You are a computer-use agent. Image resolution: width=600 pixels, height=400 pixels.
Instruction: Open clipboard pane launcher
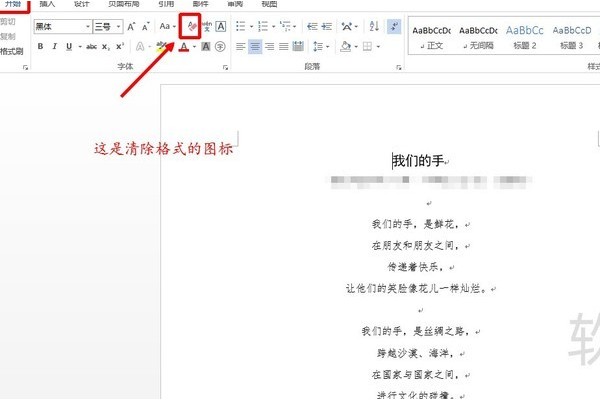pyautogui.click(x=25, y=67)
